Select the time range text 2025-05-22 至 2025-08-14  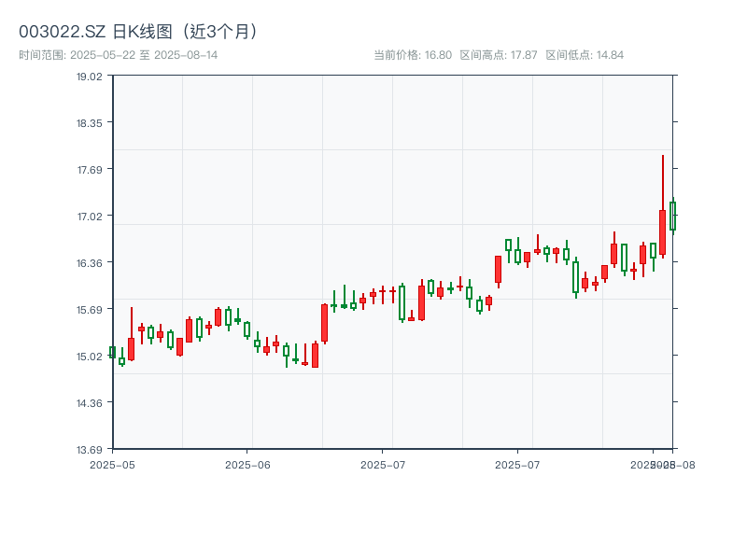coord(119,55)
